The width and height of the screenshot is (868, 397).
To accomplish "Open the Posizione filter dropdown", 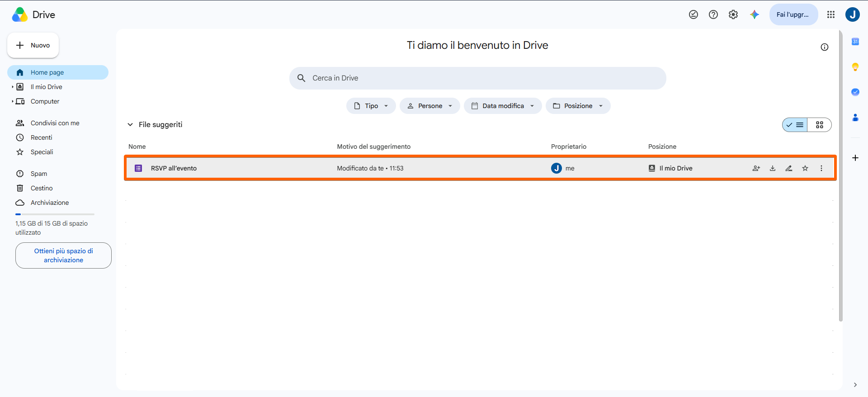I will tap(578, 106).
